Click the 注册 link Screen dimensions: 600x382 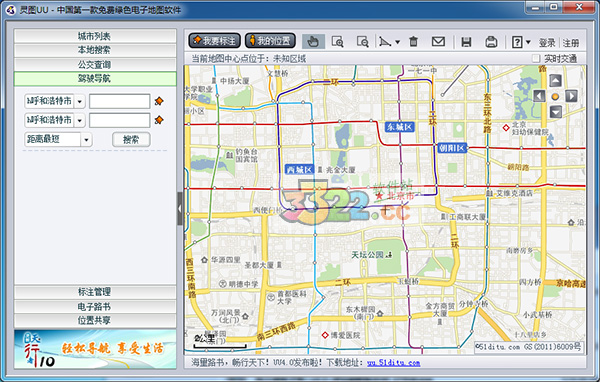pos(571,42)
